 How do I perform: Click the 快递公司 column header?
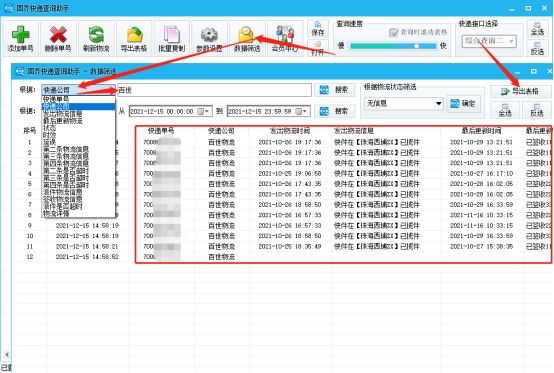[221, 131]
